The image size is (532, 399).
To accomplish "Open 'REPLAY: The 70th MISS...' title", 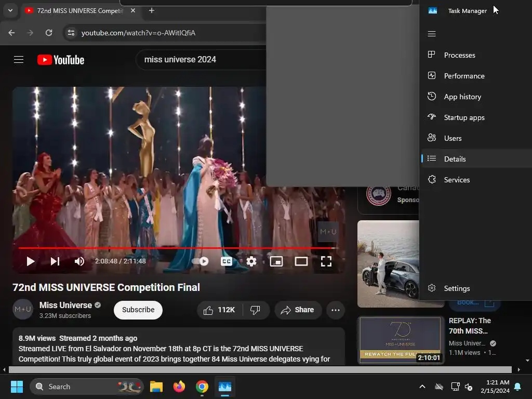I will (x=470, y=326).
